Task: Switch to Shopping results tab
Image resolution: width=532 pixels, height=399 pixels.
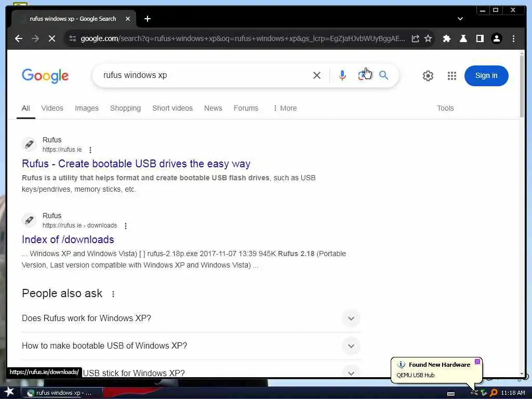Action: 125,108
